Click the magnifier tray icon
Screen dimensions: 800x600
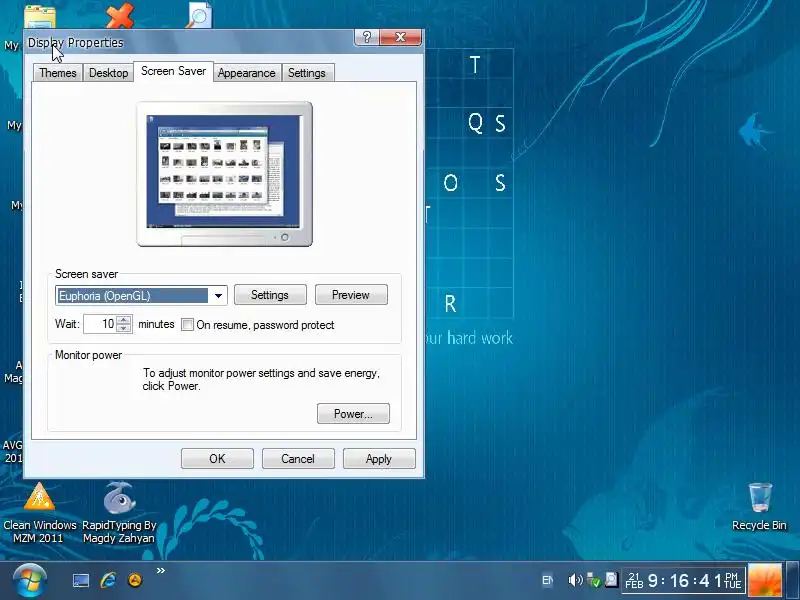click(611, 580)
